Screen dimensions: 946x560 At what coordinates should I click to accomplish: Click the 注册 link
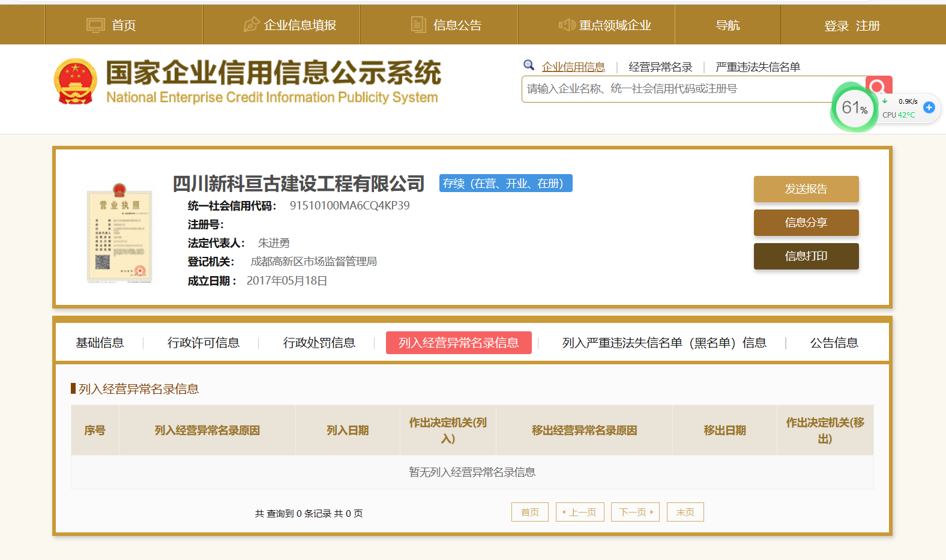(867, 26)
